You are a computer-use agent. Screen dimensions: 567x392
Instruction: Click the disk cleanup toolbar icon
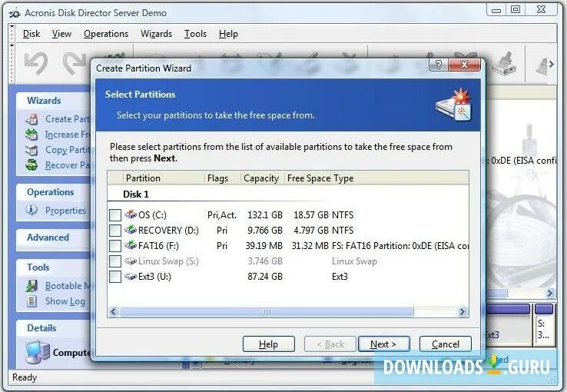(x=506, y=64)
